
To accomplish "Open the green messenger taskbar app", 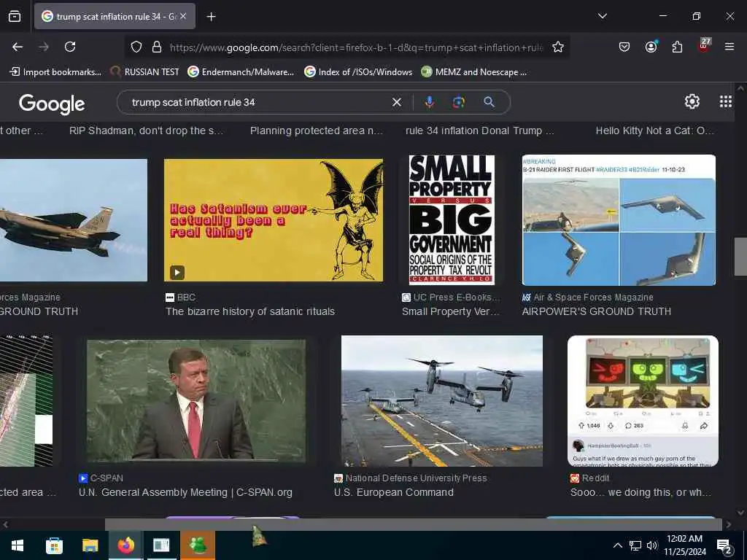I will (x=198, y=545).
